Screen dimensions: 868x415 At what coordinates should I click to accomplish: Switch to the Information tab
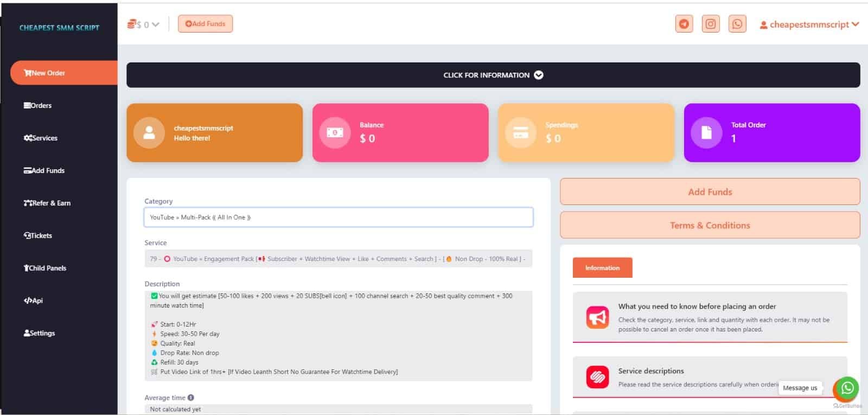coord(602,268)
